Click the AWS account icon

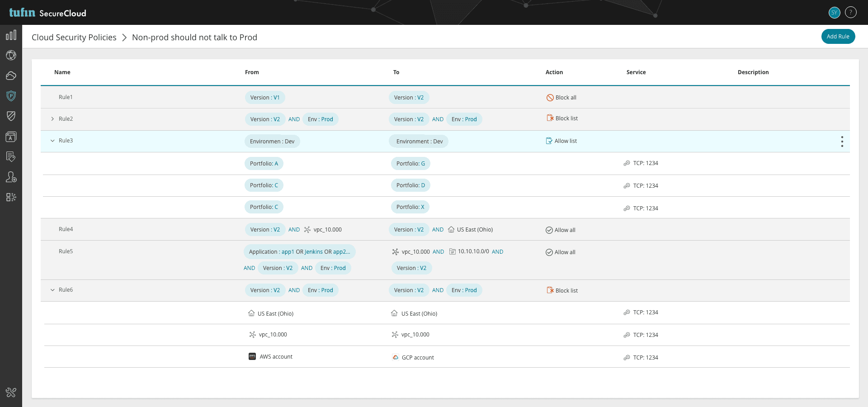252,356
